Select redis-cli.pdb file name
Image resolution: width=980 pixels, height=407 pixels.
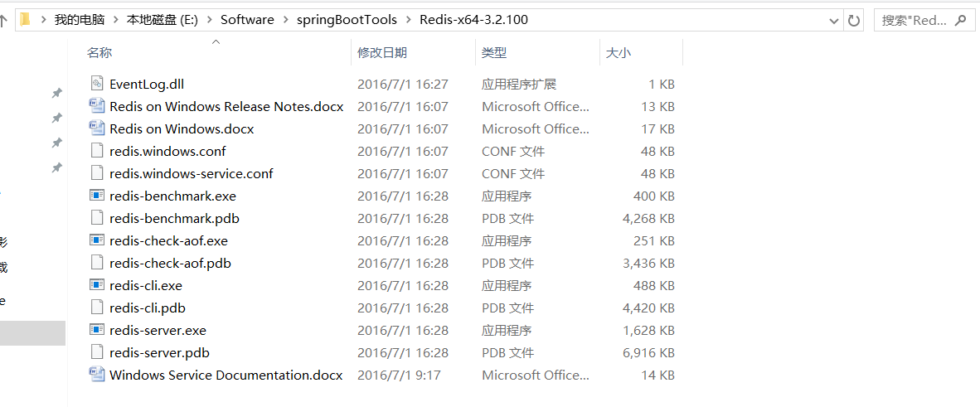pyautogui.click(x=148, y=308)
